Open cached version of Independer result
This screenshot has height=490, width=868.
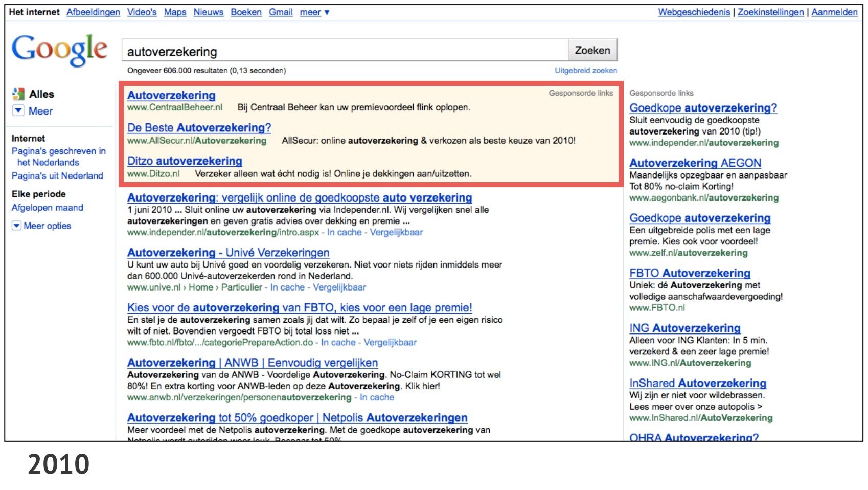tap(344, 232)
